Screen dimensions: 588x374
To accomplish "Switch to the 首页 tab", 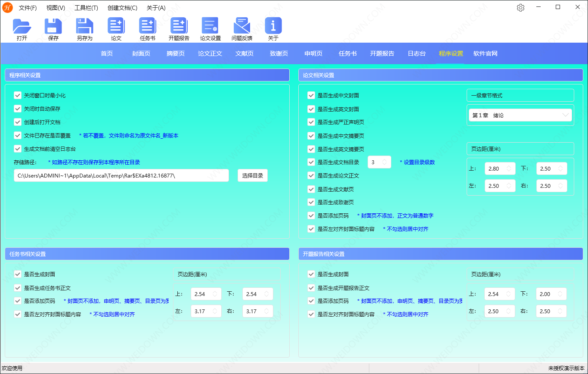I will [x=107, y=53].
